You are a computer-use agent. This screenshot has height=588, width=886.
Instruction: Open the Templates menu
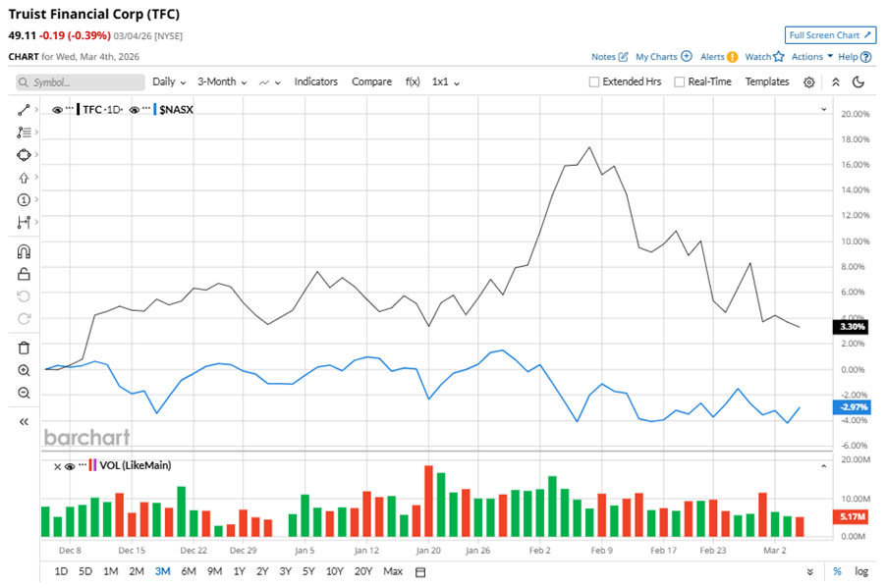[x=767, y=81]
